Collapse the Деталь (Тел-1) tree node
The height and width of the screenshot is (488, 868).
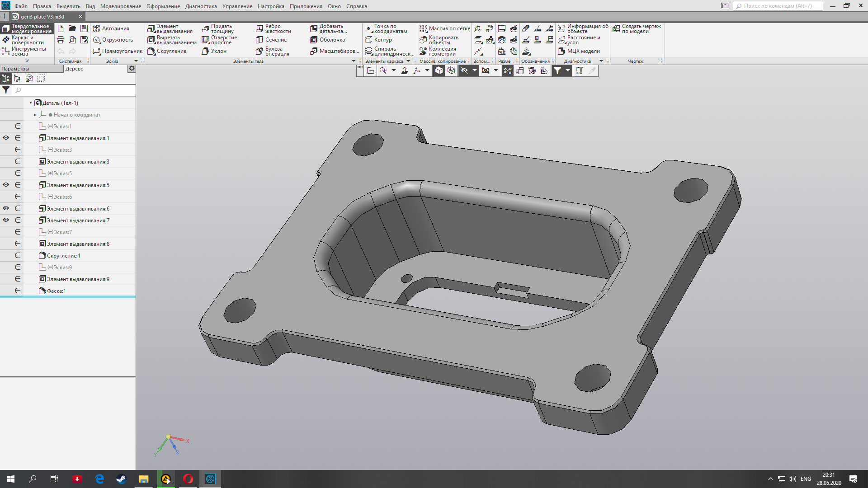[31, 103]
